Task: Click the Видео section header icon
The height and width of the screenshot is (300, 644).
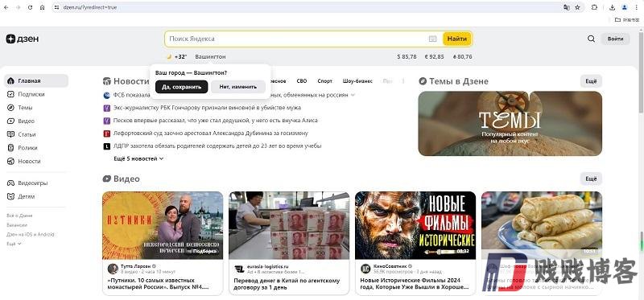Action: (107, 179)
